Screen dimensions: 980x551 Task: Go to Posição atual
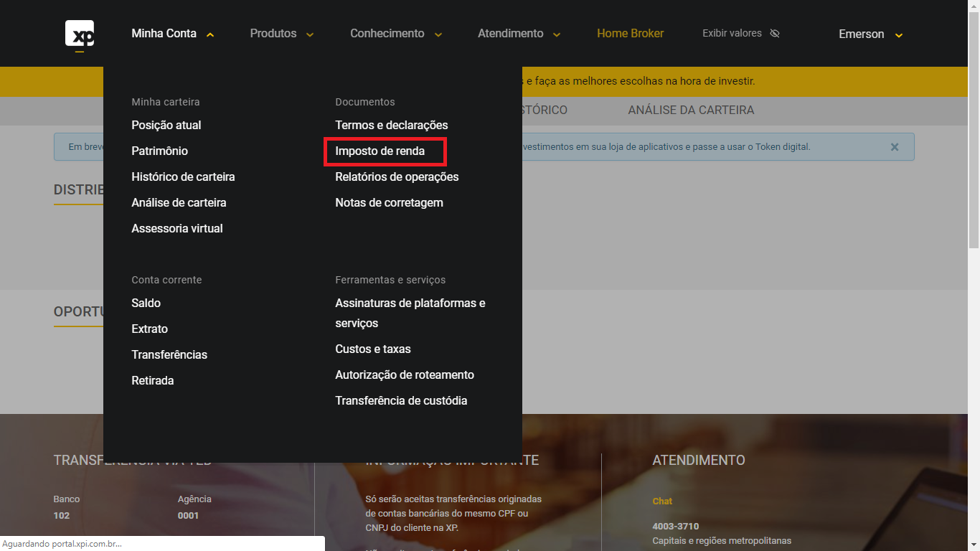point(166,126)
